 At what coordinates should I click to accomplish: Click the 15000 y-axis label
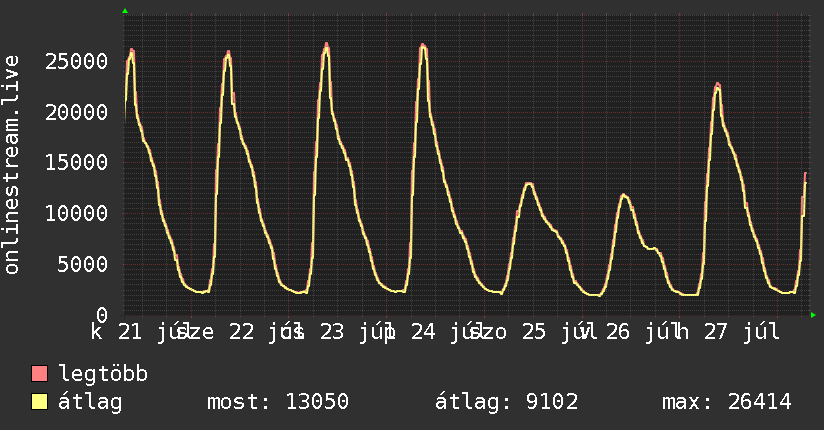[77, 162]
